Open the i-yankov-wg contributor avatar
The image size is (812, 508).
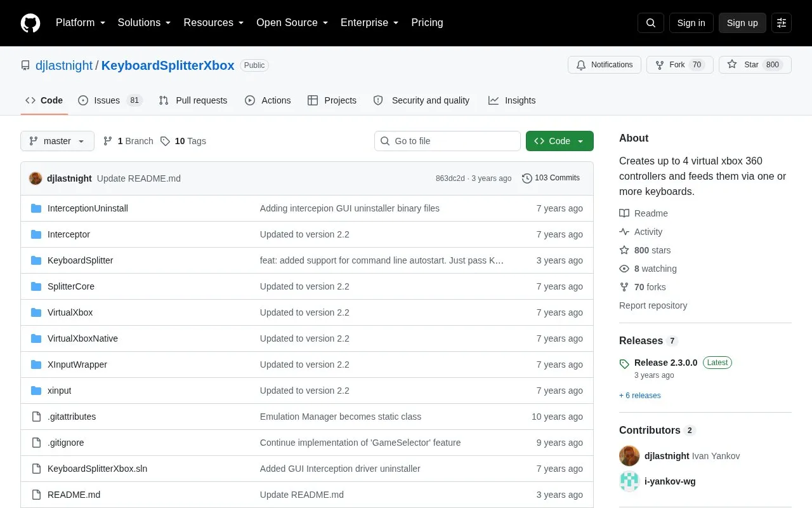629,481
